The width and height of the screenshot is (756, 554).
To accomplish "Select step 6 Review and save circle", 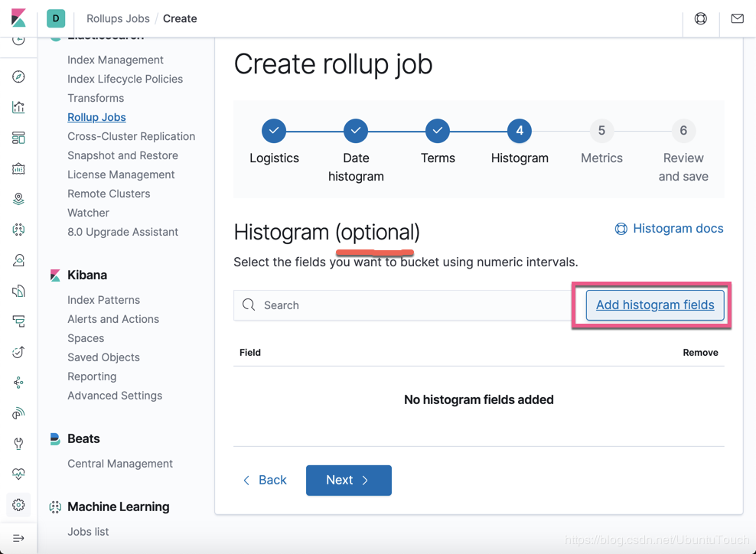I will tap(683, 131).
